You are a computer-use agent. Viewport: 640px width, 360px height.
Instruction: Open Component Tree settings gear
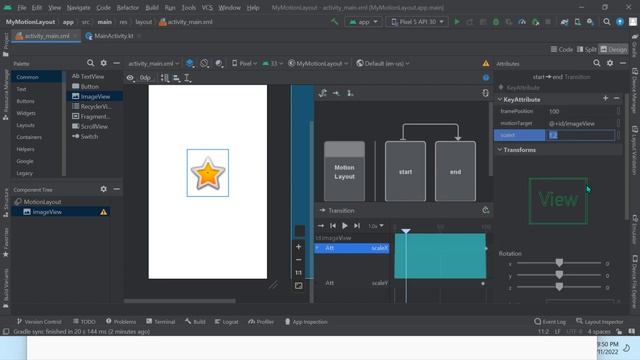coord(104,189)
